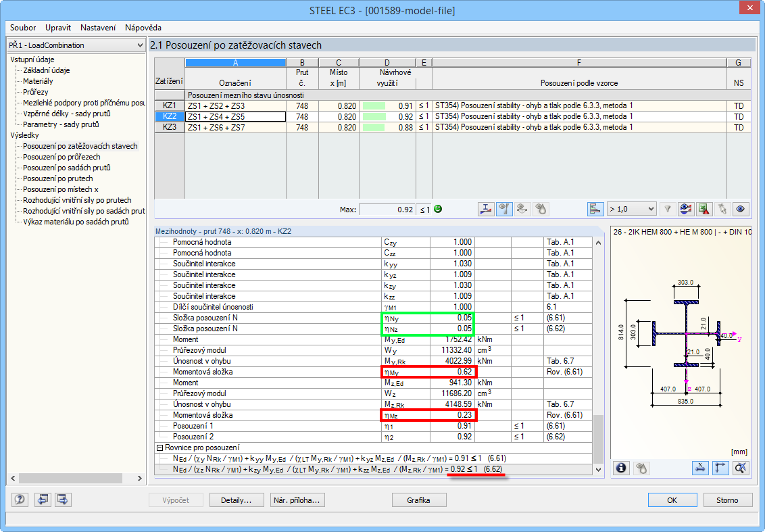Open the Upravit menu
The image size is (765, 532).
58,28
